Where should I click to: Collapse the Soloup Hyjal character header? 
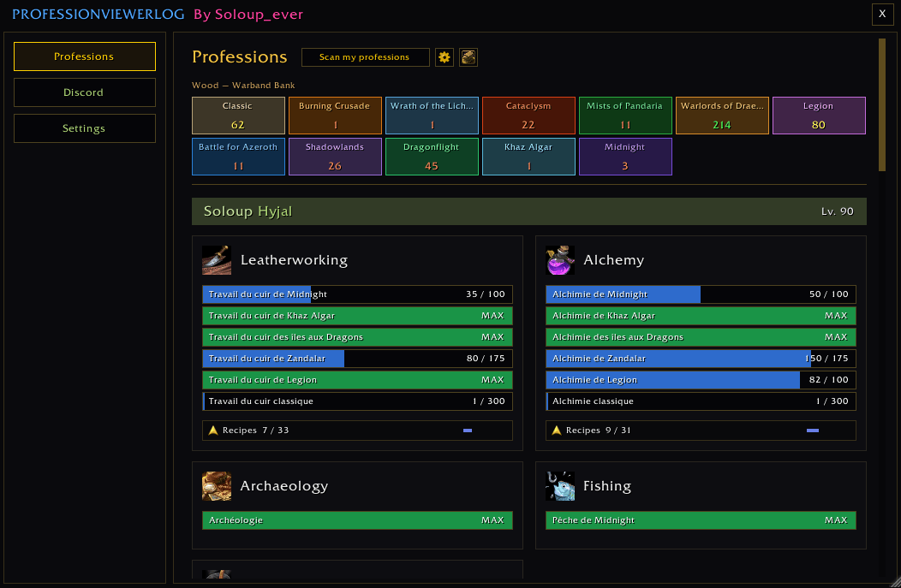(x=528, y=211)
